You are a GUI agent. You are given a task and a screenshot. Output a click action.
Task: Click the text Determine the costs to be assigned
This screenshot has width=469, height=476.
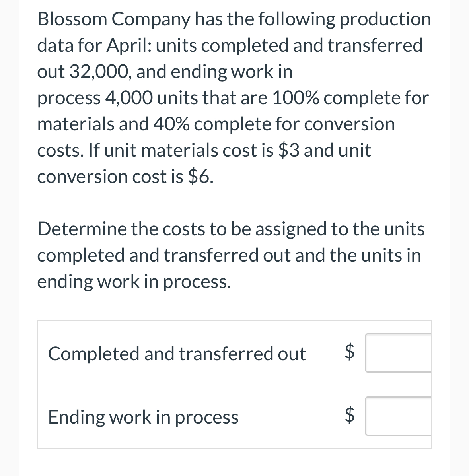(x=231, y=255)
